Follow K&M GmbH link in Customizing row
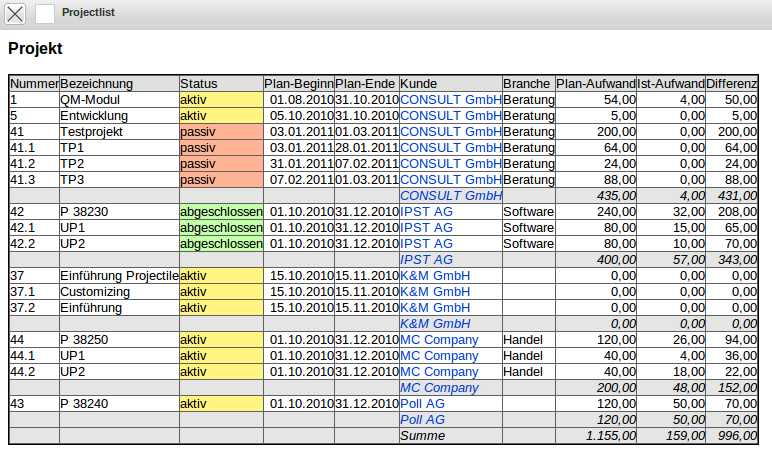 pyautogui.click(x=435, y=292)
